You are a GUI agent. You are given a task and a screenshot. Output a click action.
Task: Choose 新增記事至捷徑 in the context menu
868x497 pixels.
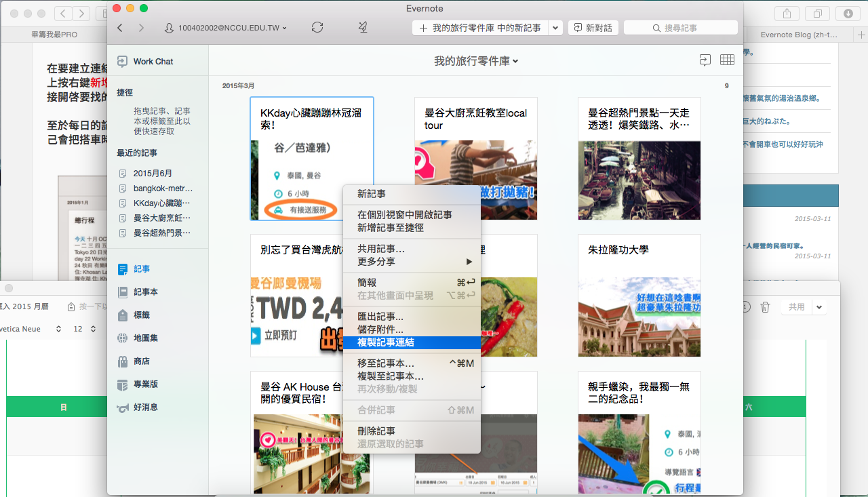(x=412, y=228)
